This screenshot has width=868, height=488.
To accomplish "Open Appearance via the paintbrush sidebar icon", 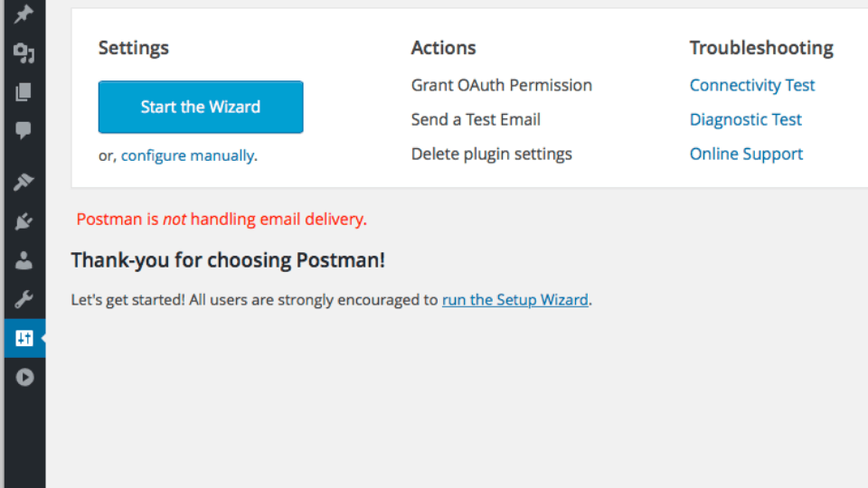I will 24,182.
